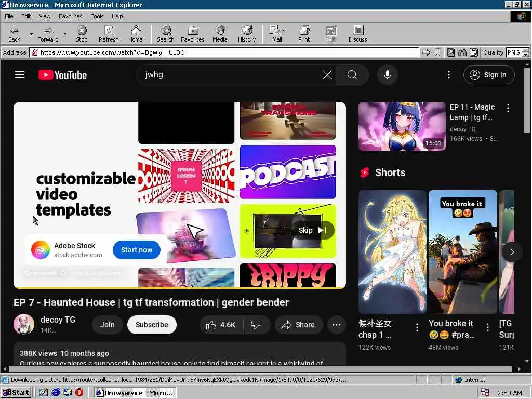The image size is (532, 399).
Task: Open History from the toolbar
Action: [x=247, y=34]
